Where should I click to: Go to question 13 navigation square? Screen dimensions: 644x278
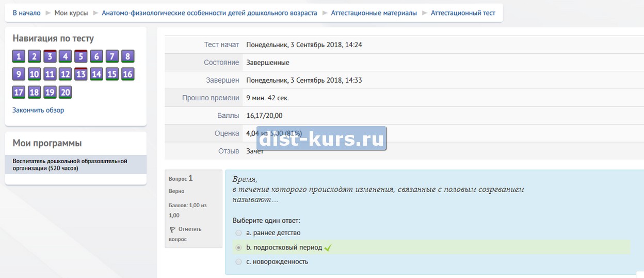81,74
